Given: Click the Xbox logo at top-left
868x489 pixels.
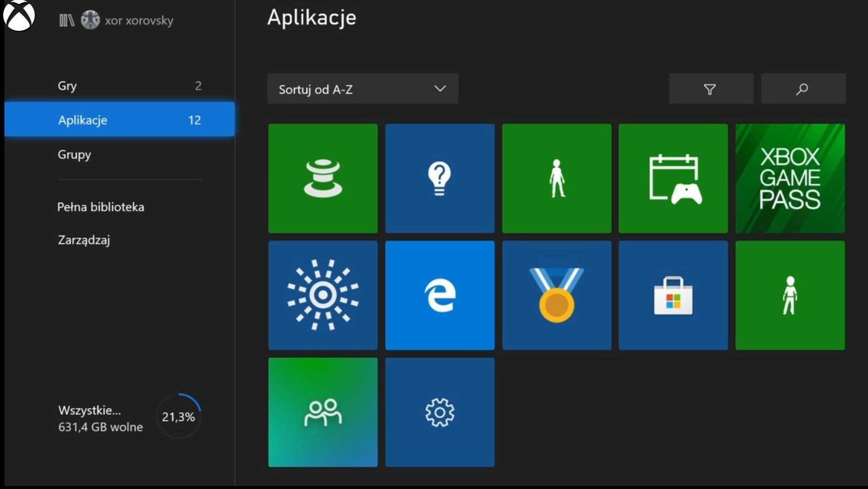Looking at the screenshot, I should click(19, 15).
